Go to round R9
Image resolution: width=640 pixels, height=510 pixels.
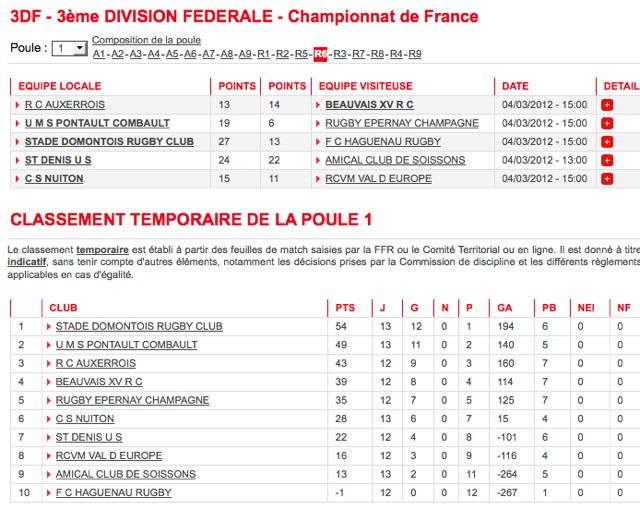[x=415, y=54]
